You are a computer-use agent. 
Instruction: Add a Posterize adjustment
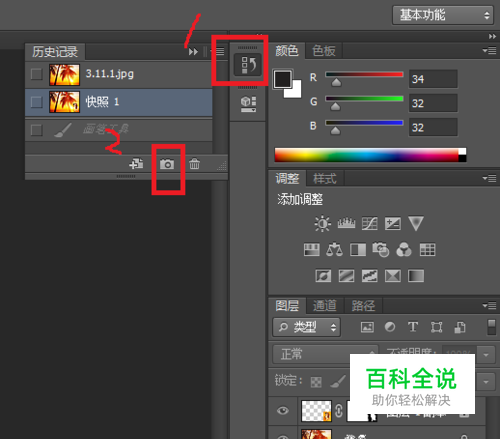[346, 276]
